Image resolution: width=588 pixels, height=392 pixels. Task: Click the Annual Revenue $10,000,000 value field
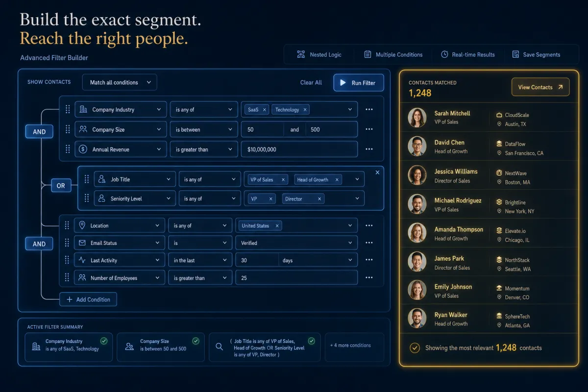coord(299,149)
